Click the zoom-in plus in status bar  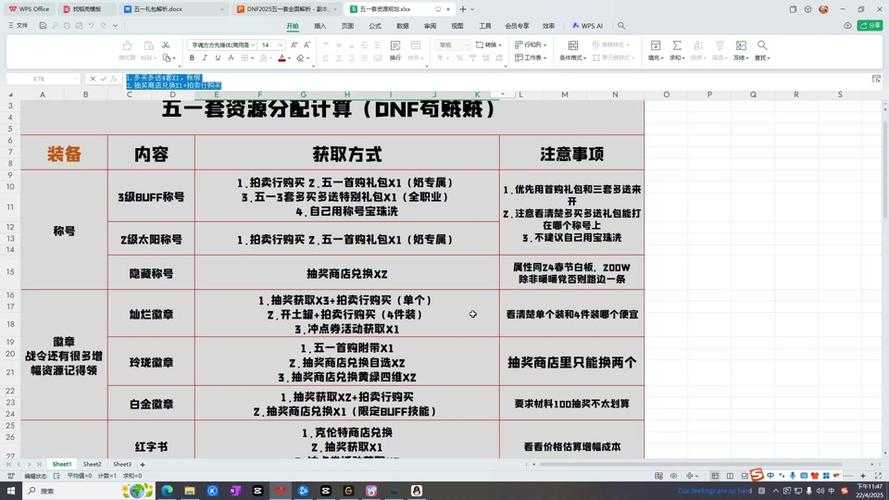coord(863,476)
